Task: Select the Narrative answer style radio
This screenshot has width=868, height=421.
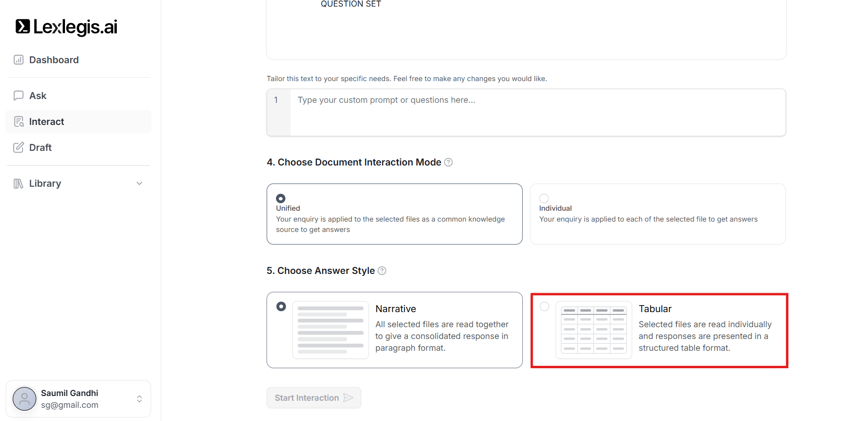Action: coord(281,306)
